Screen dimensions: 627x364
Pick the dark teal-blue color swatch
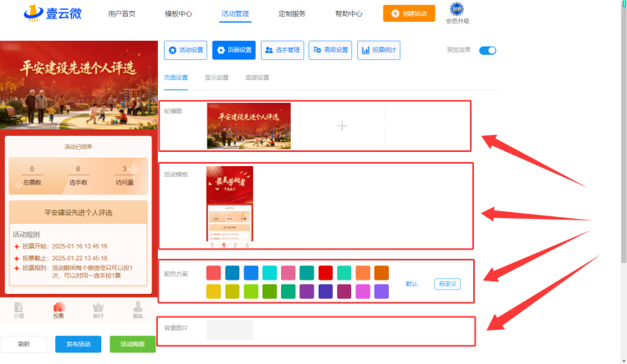[x=232, y=273]
